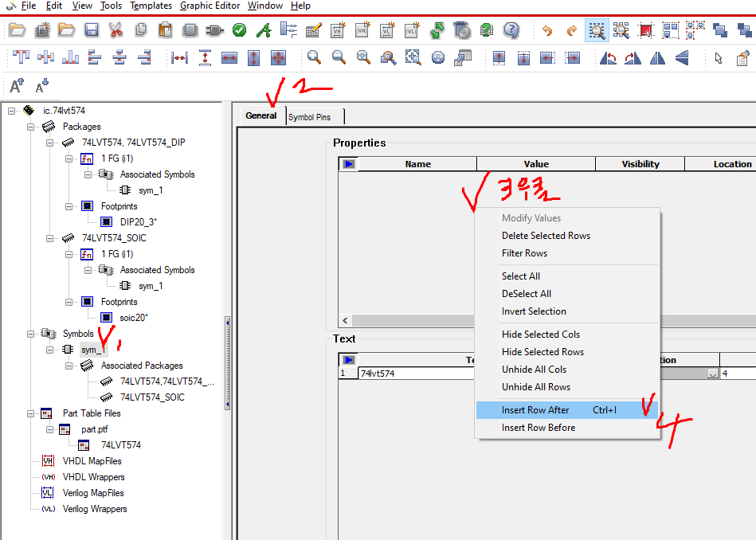Click the Paste clipboard icon
Image resolution: width=756 pixels, height=540 pixels.
[x=165, y=30]
